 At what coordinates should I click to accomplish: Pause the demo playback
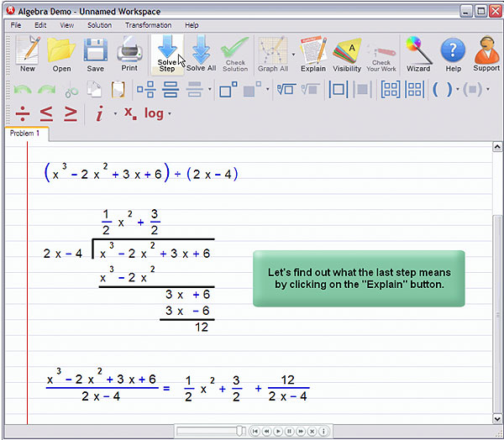pos(289,431)
